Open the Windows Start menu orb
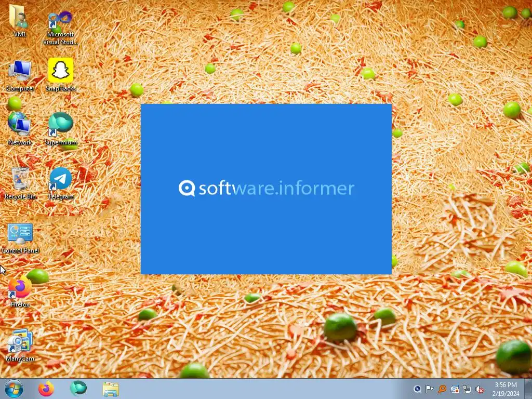 (14, 389)
